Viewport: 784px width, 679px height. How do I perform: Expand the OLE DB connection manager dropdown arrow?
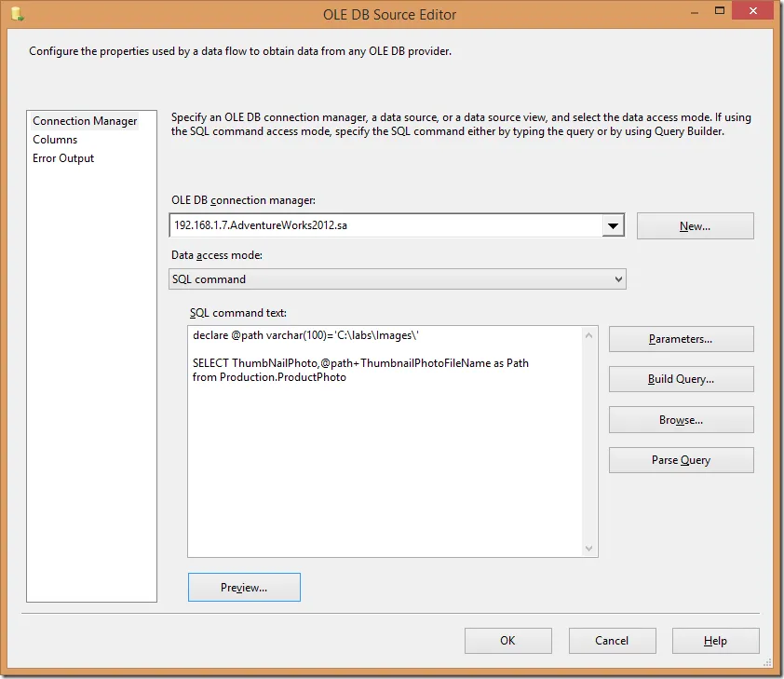(613, 225)
